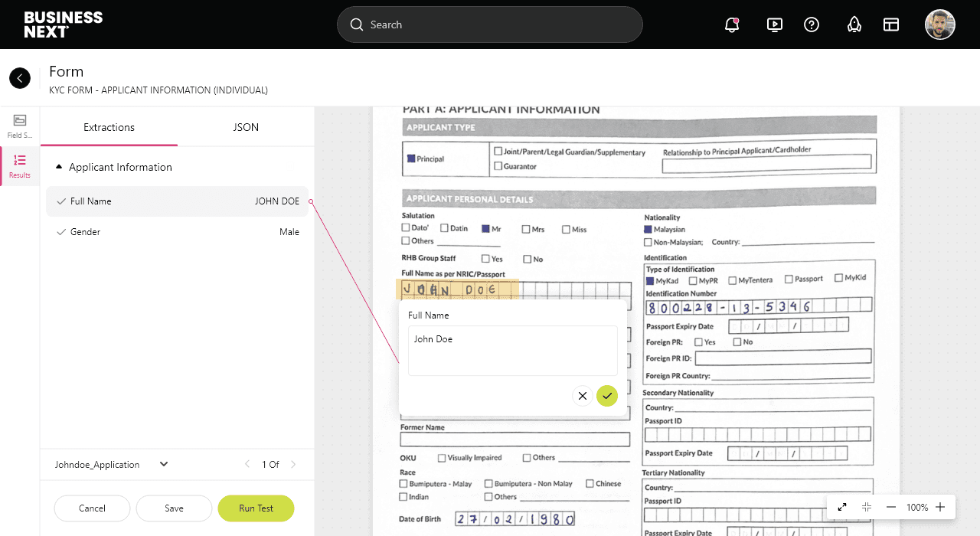Click the Malaysian nationality checkbox
980x536 pixels.
(648, 229)
